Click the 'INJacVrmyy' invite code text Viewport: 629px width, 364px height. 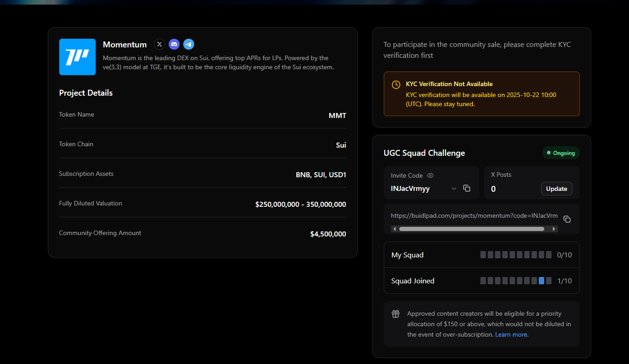tap(410, 189)
